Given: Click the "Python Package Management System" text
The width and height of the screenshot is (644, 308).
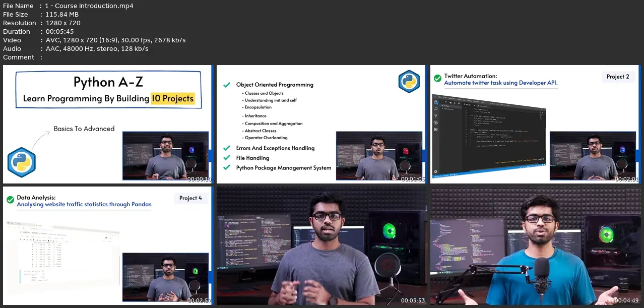Looking at the screenshot, I should [284, 168].
